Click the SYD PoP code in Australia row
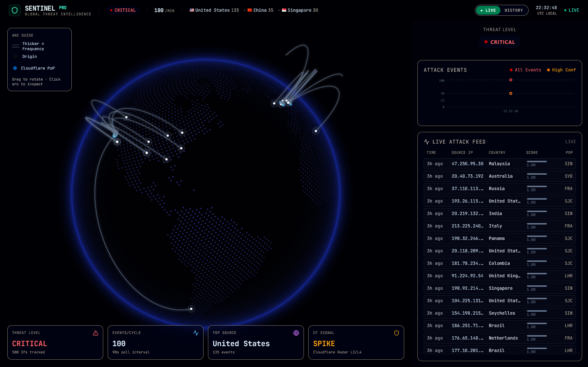This screenshot has height=367, width=588. (569, 176)
